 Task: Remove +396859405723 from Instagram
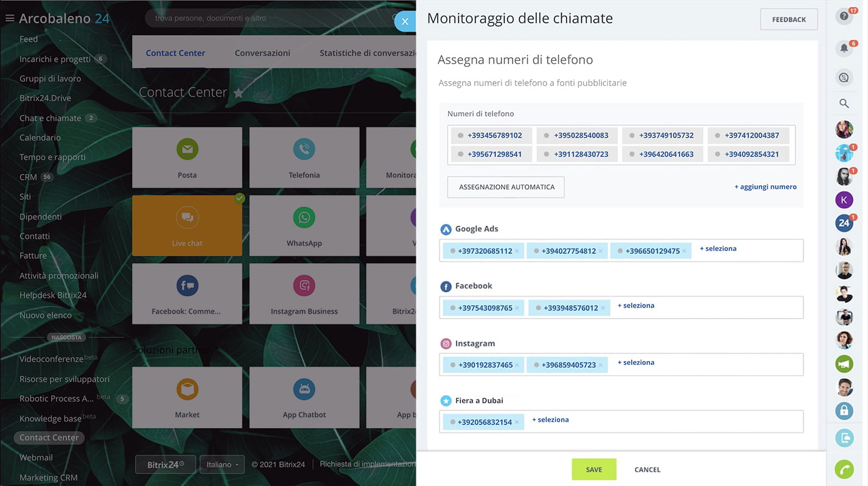point(600,365)
